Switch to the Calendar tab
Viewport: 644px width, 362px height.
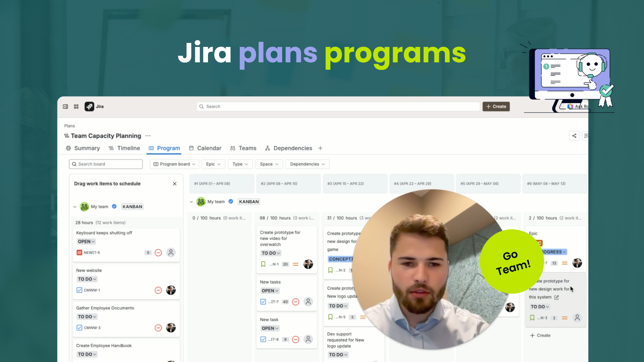tap(205, 148)
